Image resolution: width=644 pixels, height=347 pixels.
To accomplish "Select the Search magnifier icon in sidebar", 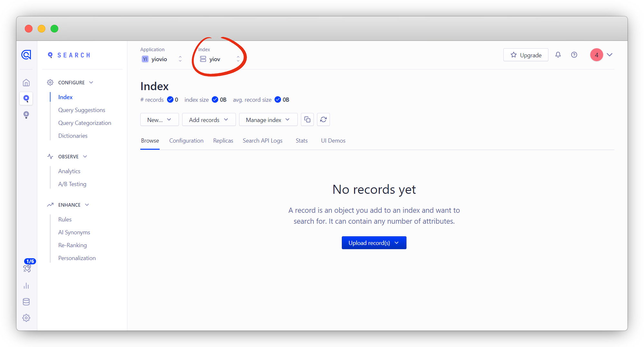I will click(x=26, y=98).
